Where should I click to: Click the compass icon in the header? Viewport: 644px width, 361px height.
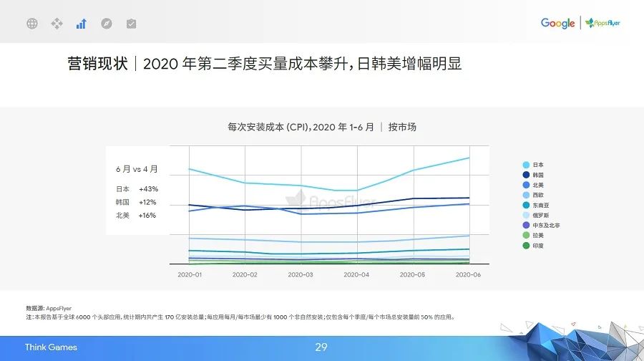pyautogui.click(x=106, y=24)
